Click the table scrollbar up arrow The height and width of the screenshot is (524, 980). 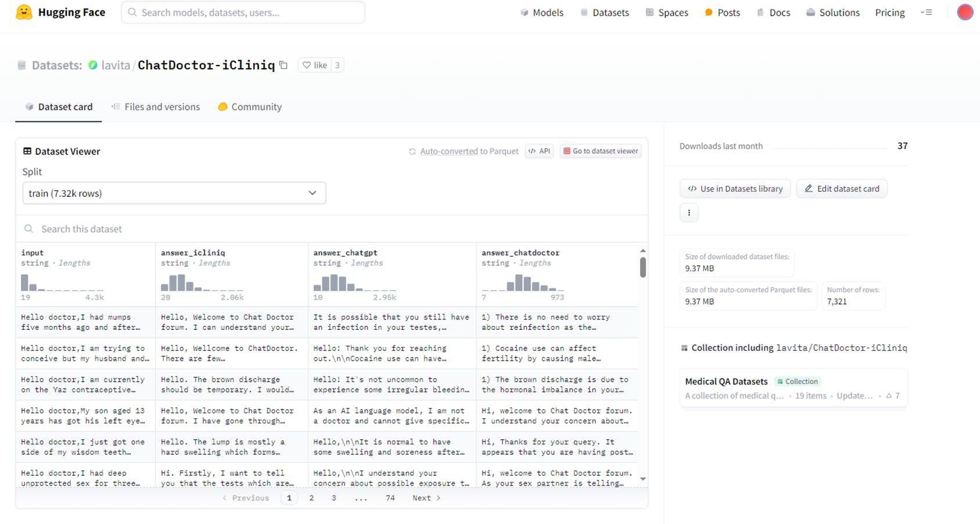tap(643, 251)
